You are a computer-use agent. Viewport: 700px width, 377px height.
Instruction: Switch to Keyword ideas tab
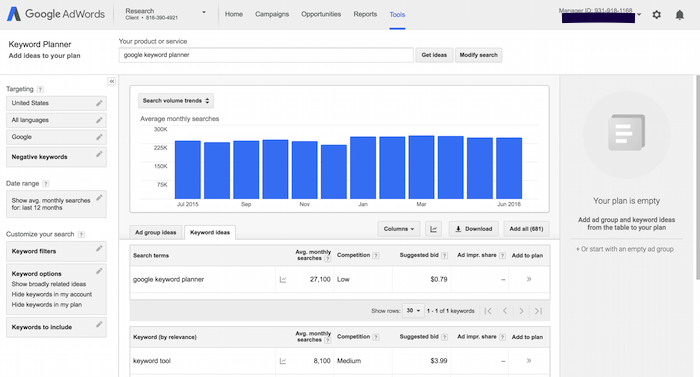[x=210, y=232]
